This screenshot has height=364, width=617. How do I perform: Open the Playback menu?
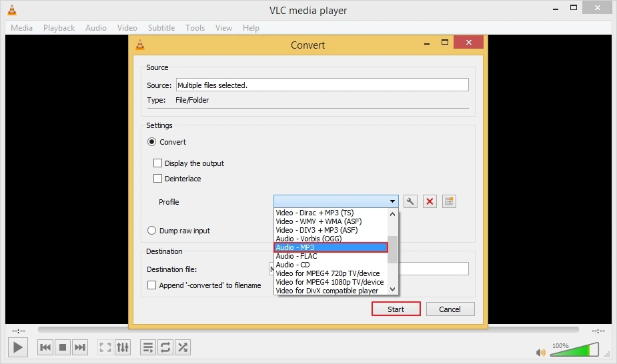[x=59, y=28]
